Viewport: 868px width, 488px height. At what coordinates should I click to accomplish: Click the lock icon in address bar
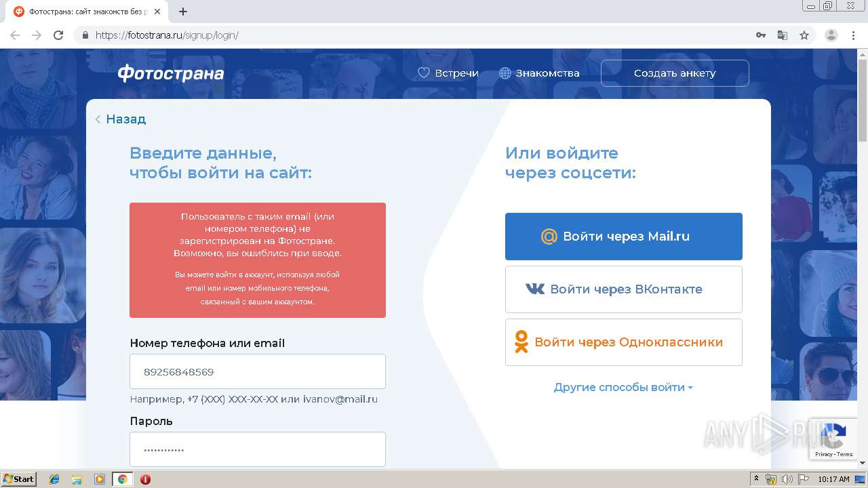[85, 35]
